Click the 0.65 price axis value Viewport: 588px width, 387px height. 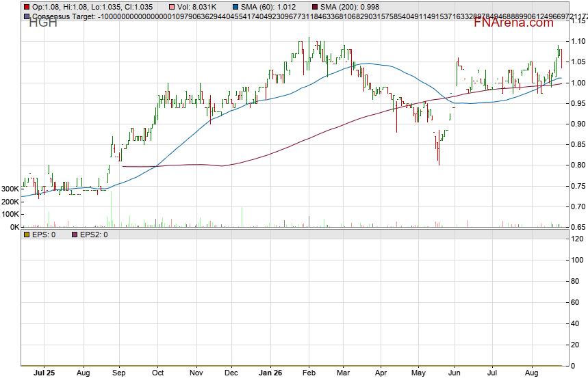click(x=578, y=228)
